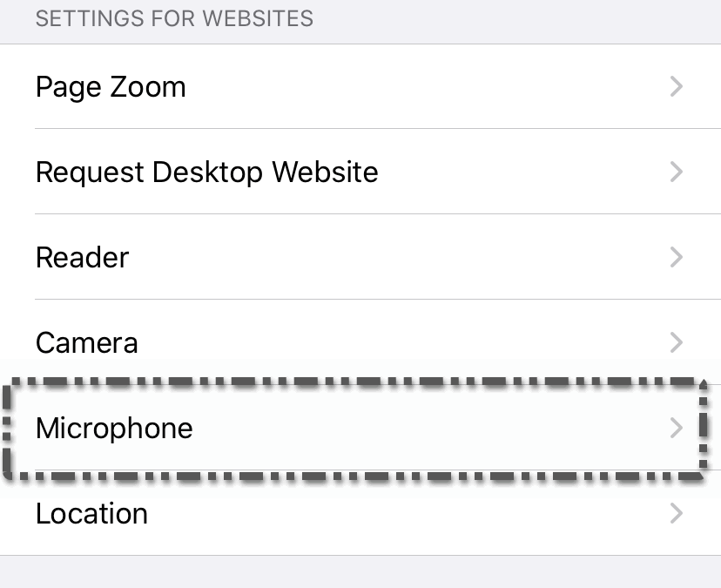
Task: Click the Reader row chevron
Action: [x=676, y=258]
